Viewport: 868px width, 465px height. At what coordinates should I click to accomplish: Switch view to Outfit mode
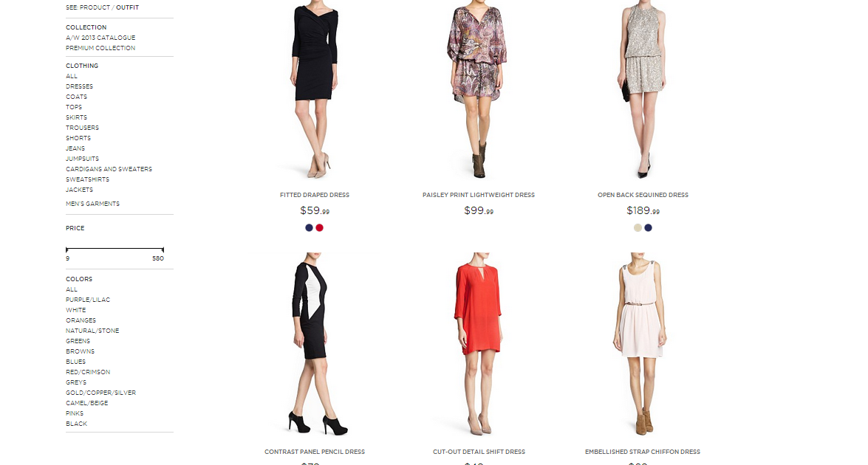coord(127,7)
